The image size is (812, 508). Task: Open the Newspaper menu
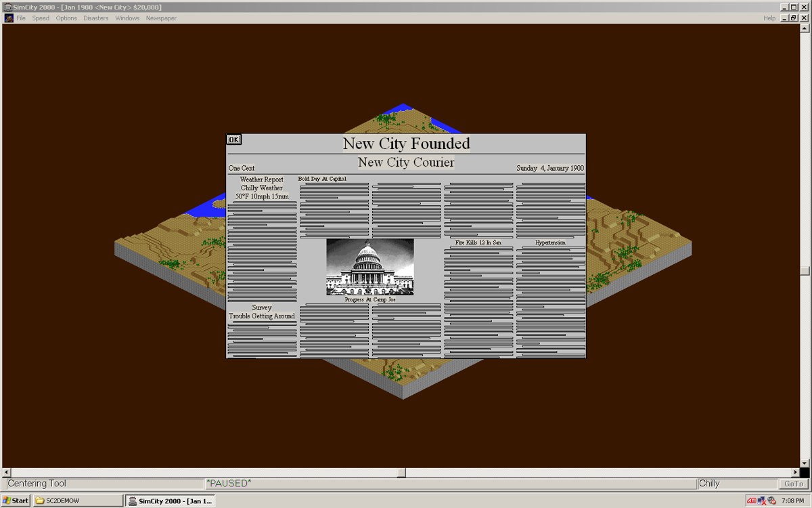tap(160, 18)
